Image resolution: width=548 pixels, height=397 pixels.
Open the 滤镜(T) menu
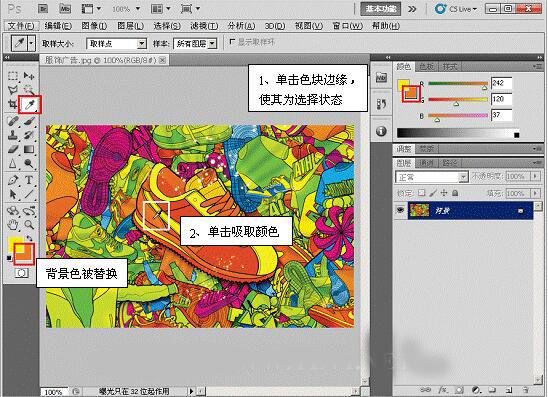[204, 26]
